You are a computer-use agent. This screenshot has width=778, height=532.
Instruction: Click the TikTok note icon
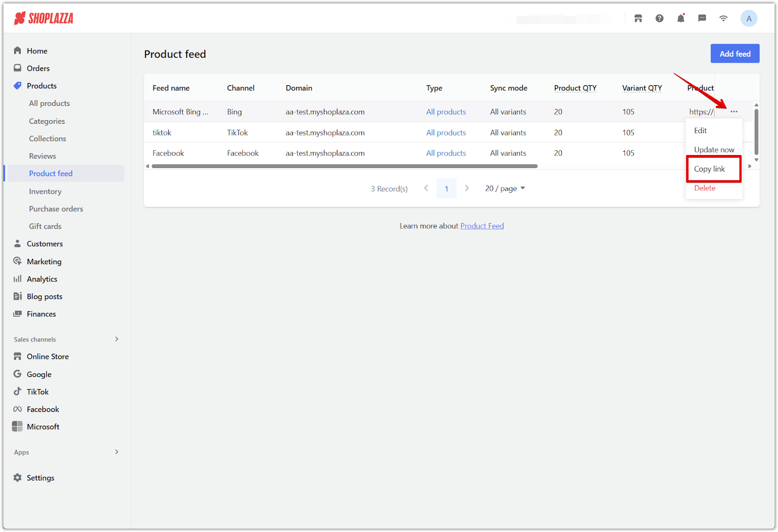click(18, 392)
